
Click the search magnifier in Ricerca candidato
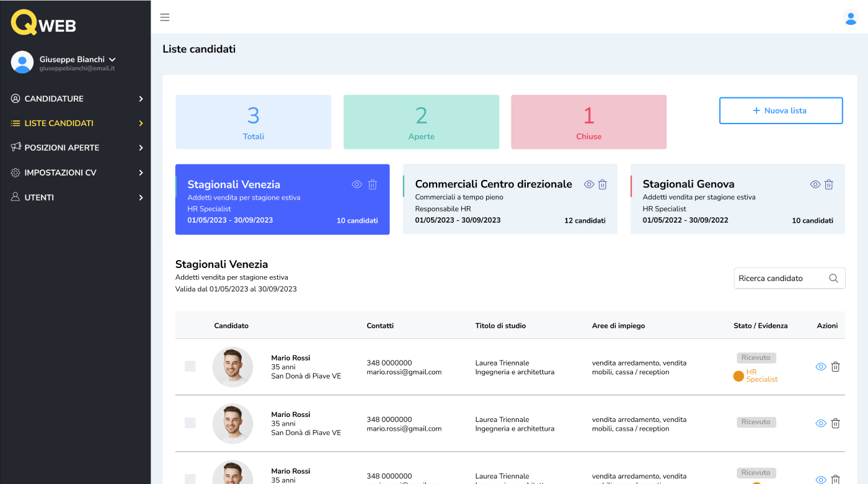pos(833,278)
